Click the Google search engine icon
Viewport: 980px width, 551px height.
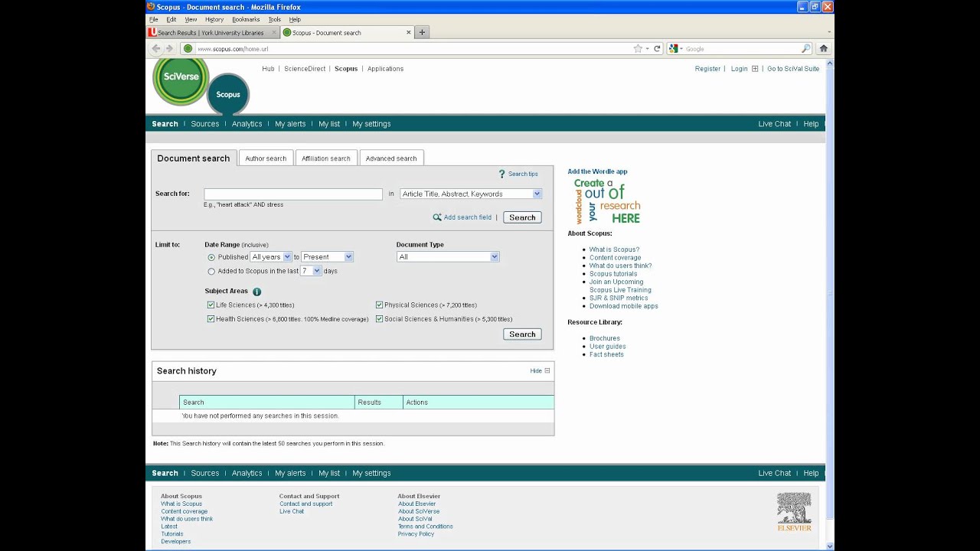click(x=673, y=48)
